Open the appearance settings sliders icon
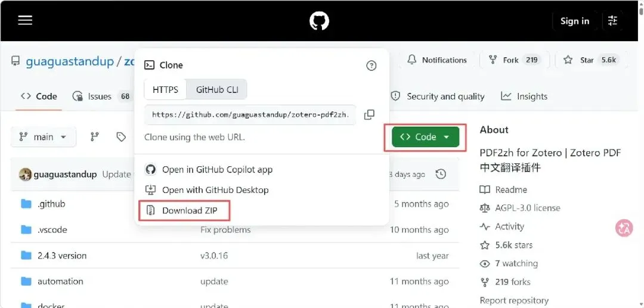644x308 pixels. click(x=612, y=20)
